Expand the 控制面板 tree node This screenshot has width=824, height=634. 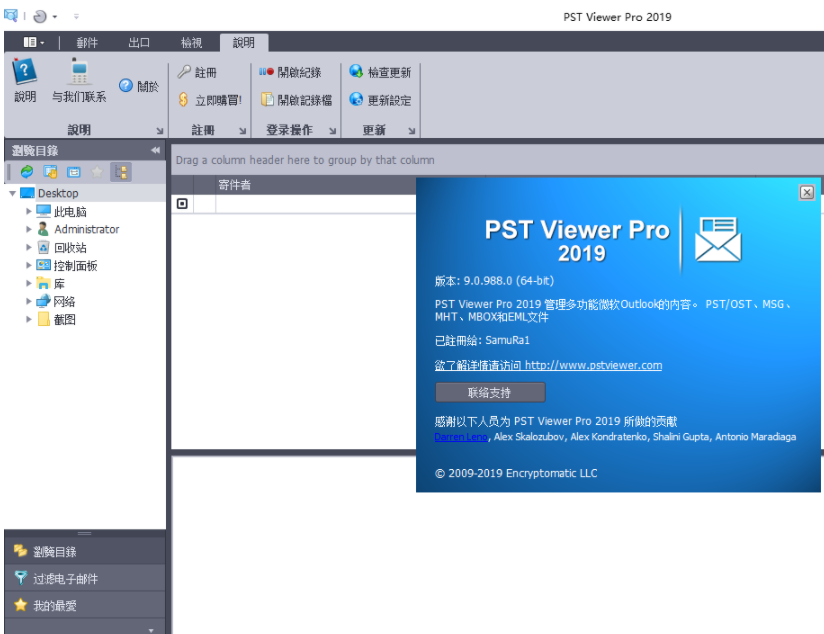(29, 265)
